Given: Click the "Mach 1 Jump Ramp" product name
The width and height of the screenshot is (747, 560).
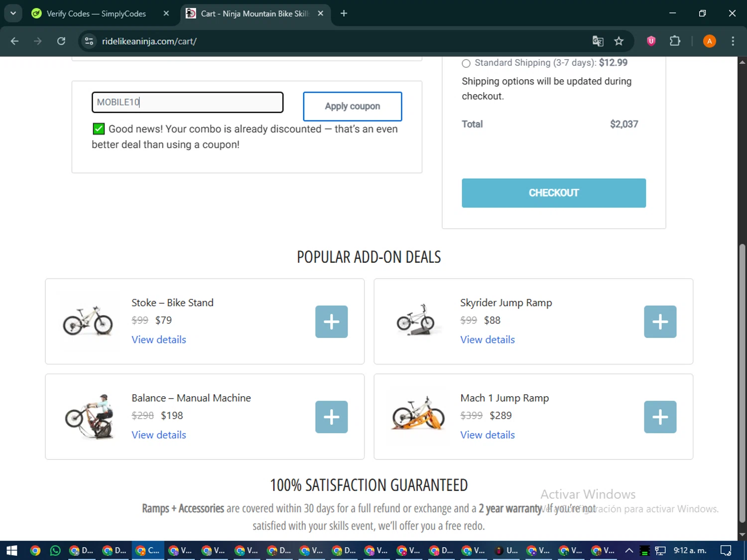Looking at the screenshot, I should pos(504,398).
